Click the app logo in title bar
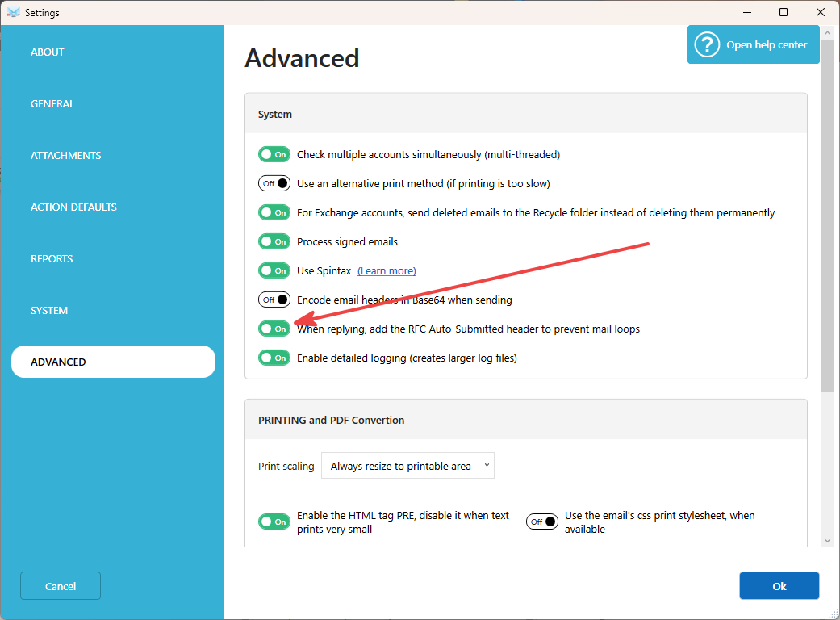This screenshot has width=840, height=620. pos(14,12)
